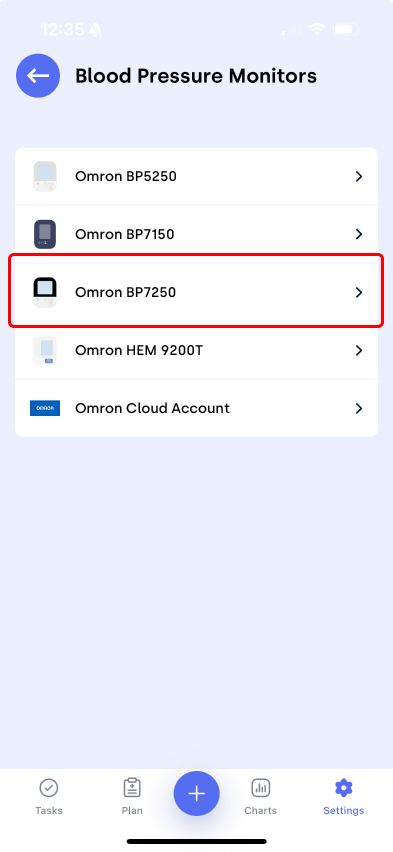Viewport: 393px width, 852px height.
Task: Expand the Omron BP7150 row chevron
Action: 359,234
